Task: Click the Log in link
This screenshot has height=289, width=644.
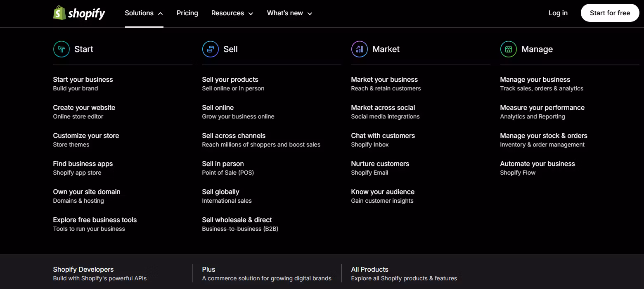Action: point(558,13)
